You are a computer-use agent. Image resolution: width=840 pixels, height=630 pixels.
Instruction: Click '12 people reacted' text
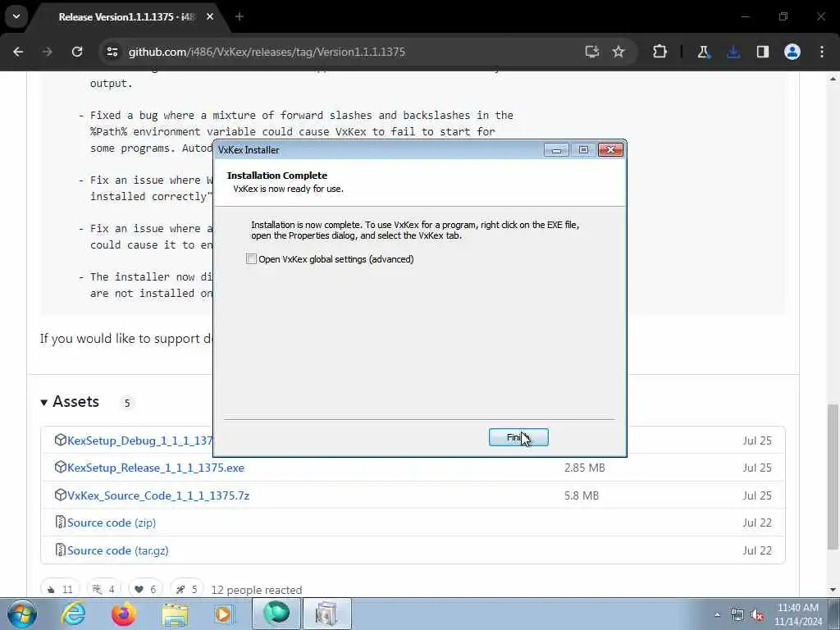pyautogui.click(x=257, y=590)
